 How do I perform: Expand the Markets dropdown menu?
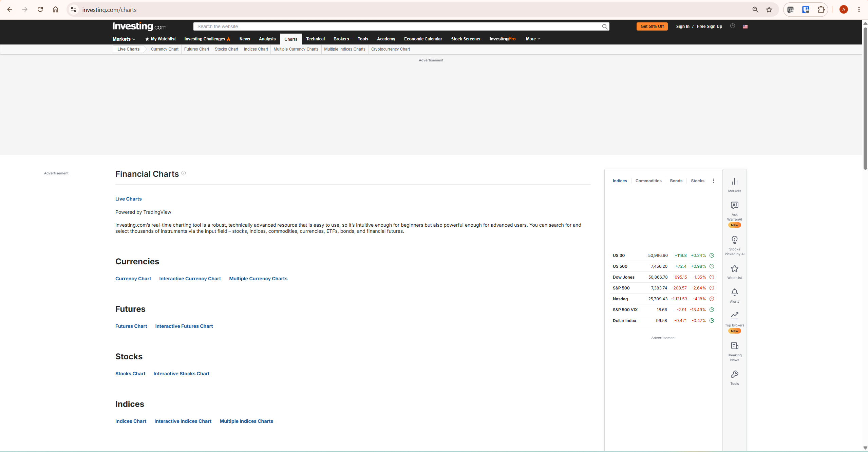click(x=124, y=39)
